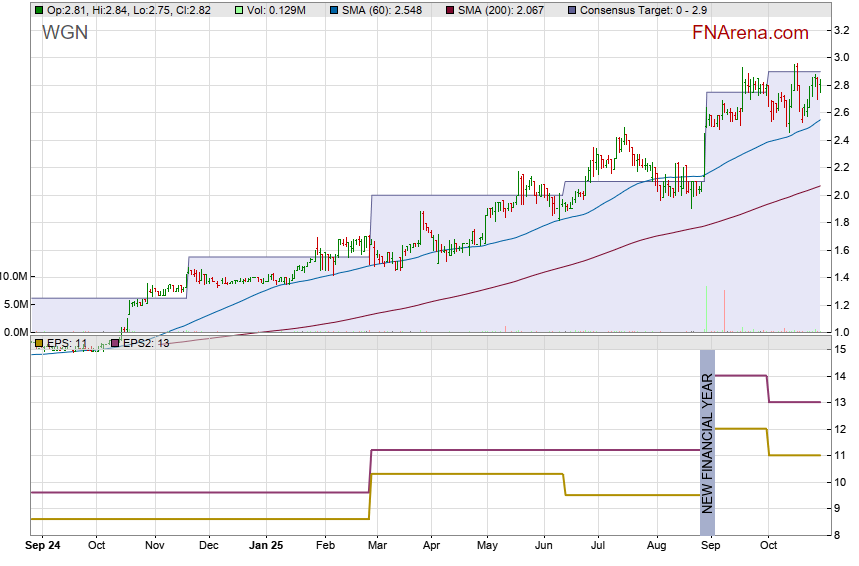
Task: Click the 10.0M volume axis label
Action: tap(17, 276)
